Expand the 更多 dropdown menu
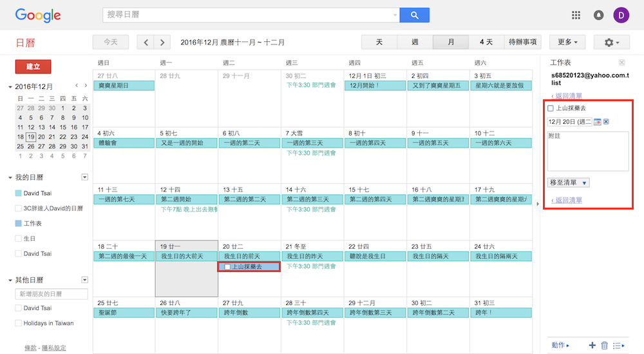 pos(567,42)
